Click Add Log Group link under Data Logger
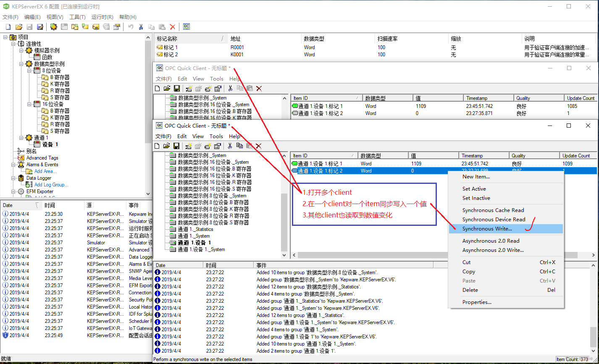The image size is (599, 364). click(x=52, y=184)
